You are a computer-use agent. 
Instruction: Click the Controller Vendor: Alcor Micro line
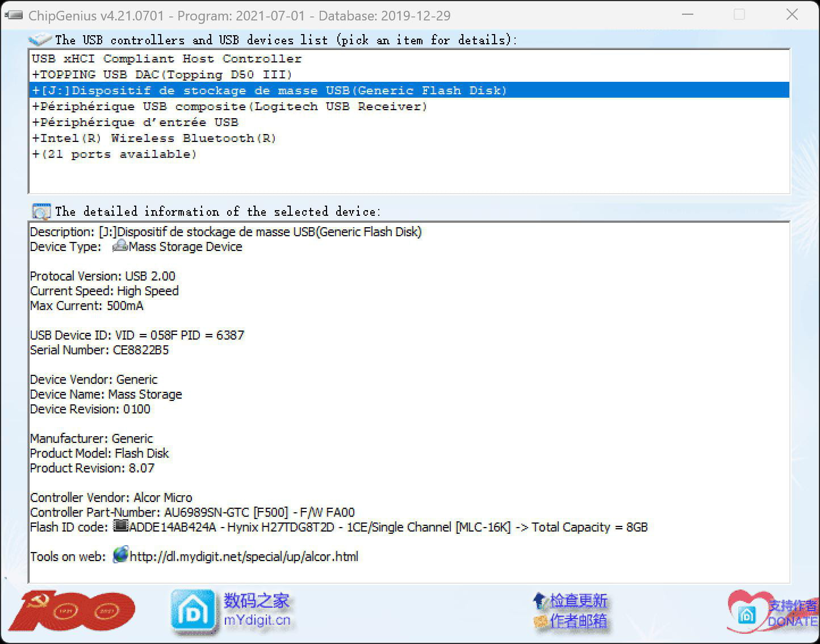pyautogui.click(x=111, y=497)
